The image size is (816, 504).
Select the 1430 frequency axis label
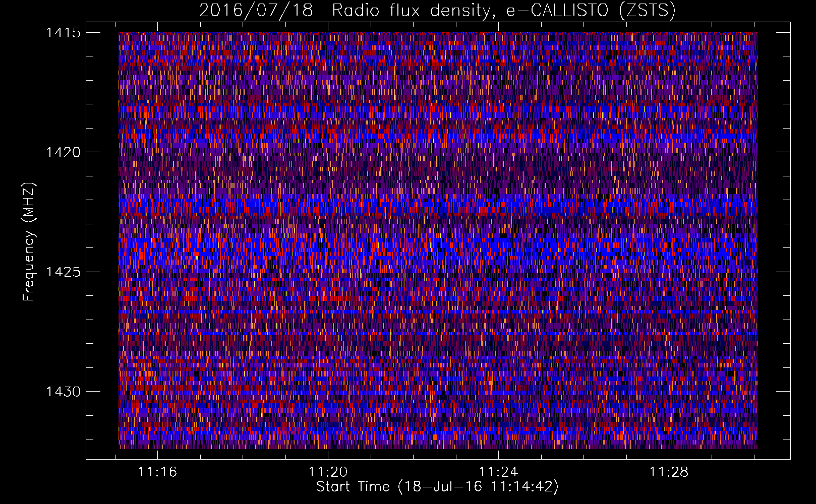[64, 392]
